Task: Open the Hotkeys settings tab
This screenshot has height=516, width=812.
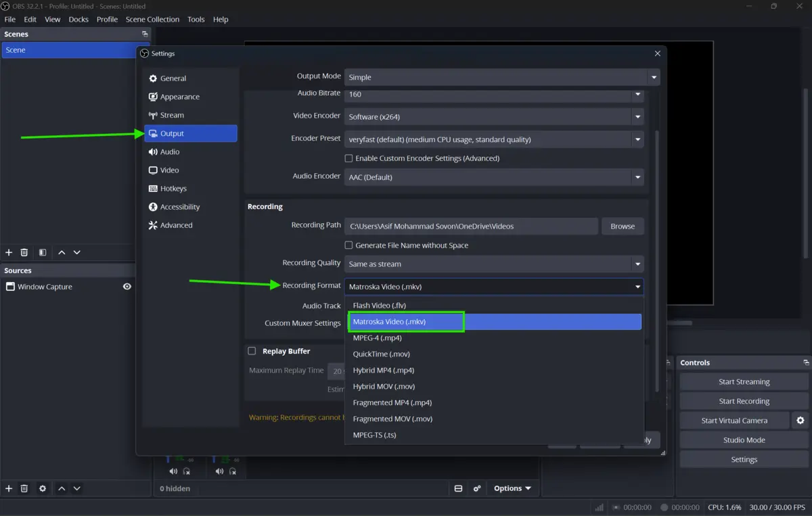Action: pos(191,189)
